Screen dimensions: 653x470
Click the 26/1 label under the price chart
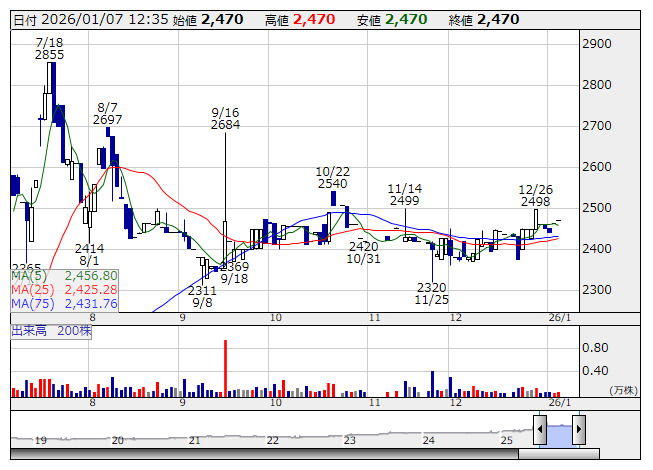tap(560, 318)
